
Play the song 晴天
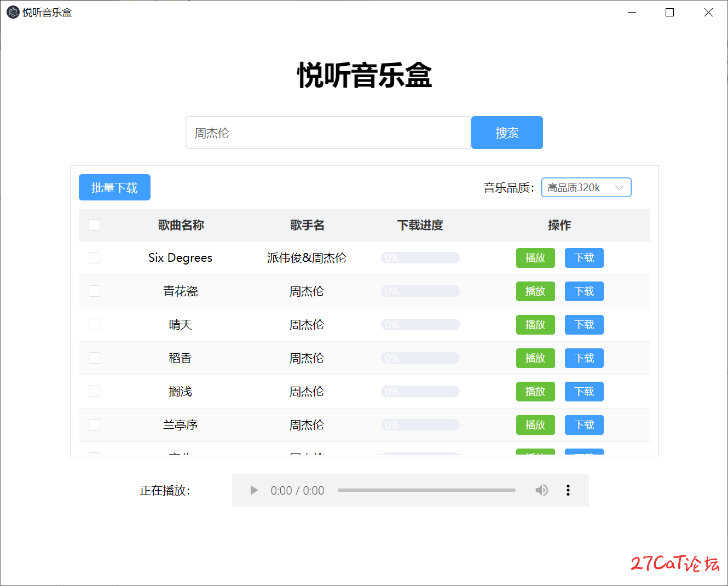(535, 325)
